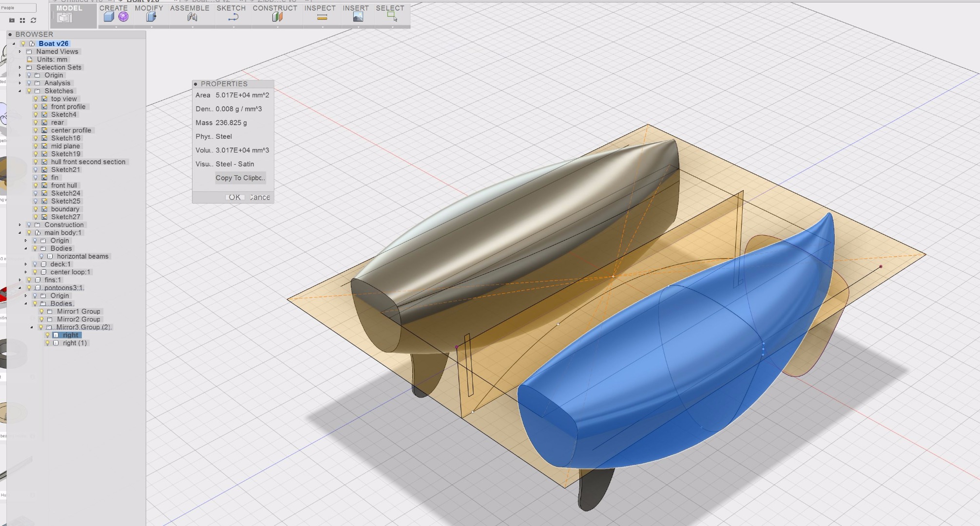
Task: Open the ASSEMBLE menu
Action: click(190, 8)
